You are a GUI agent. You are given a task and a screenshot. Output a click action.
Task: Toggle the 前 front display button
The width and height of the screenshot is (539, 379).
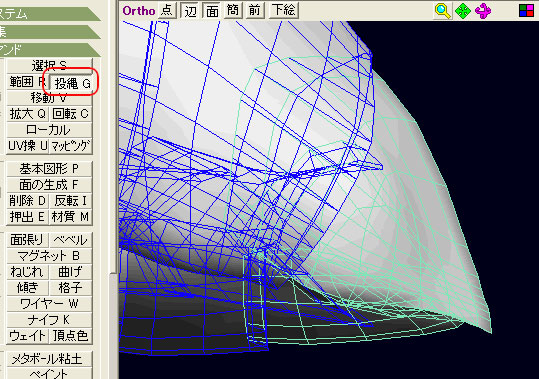pos(255,10)
